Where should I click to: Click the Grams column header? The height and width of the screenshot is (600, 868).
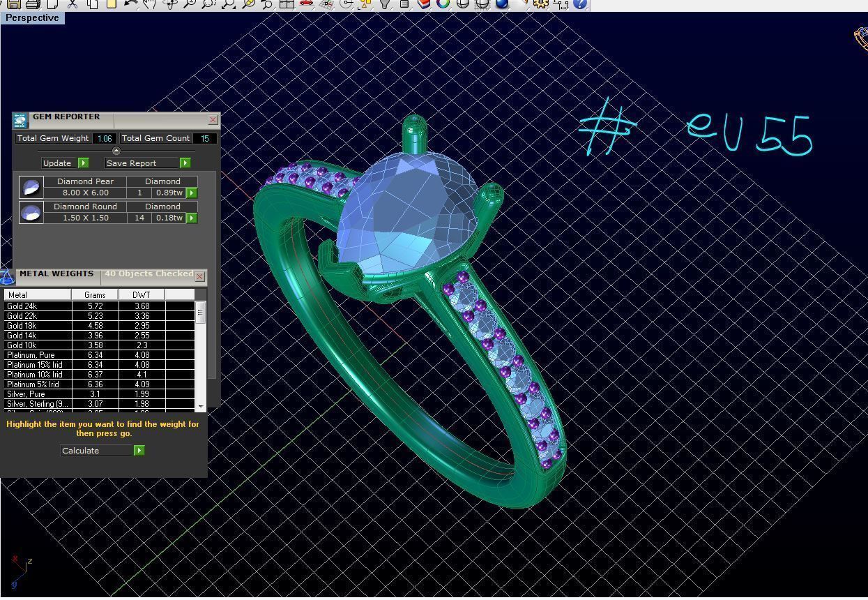[x=95, y=295]
